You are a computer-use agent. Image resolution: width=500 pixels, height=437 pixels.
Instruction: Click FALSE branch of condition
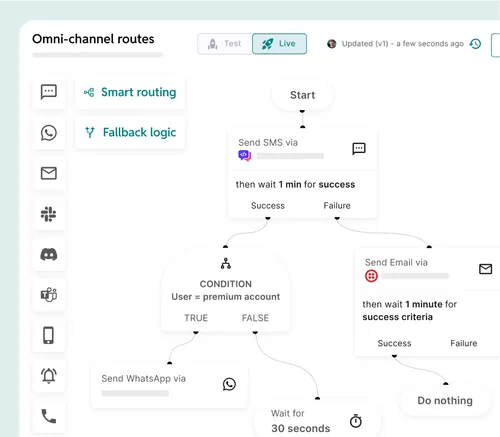tap(255, 318)
